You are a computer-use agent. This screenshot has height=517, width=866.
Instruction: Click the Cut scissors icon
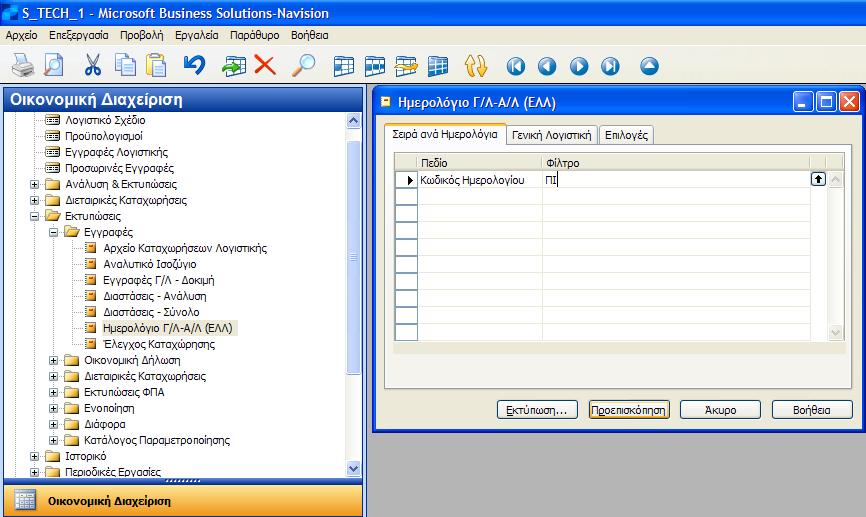[x=93, y=66]
